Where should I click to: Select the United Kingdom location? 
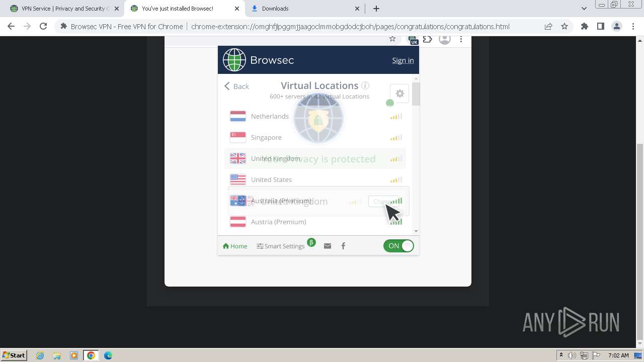315,158
